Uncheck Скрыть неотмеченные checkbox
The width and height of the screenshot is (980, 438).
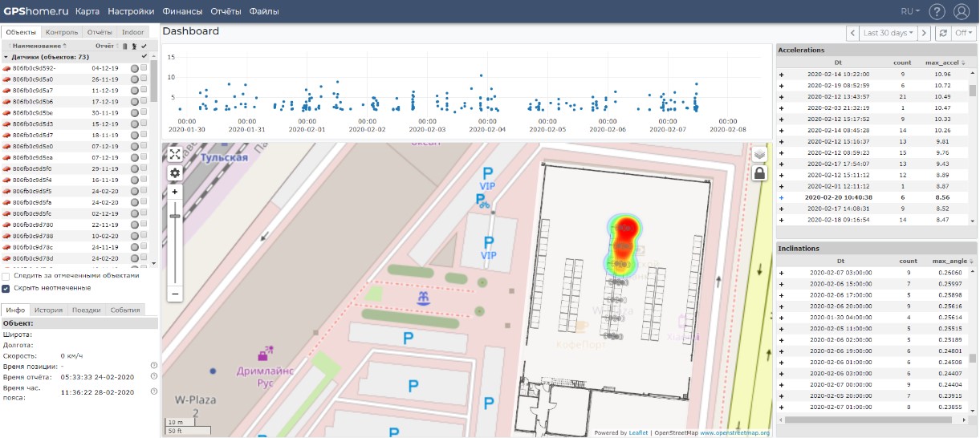(x=6, y=287)
